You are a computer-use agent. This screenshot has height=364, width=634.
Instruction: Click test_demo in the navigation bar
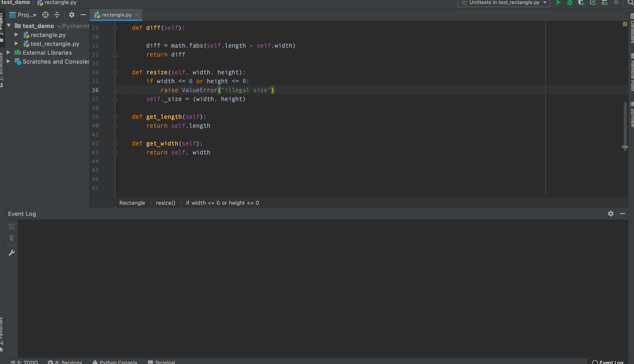coord(16,3)
